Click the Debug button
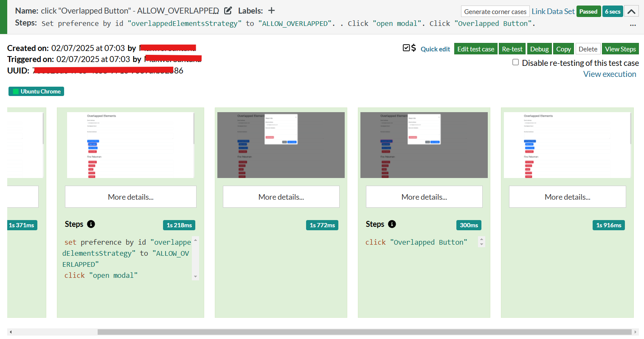Viewport: 644px width, 339px height. click(x=539, y=49)
